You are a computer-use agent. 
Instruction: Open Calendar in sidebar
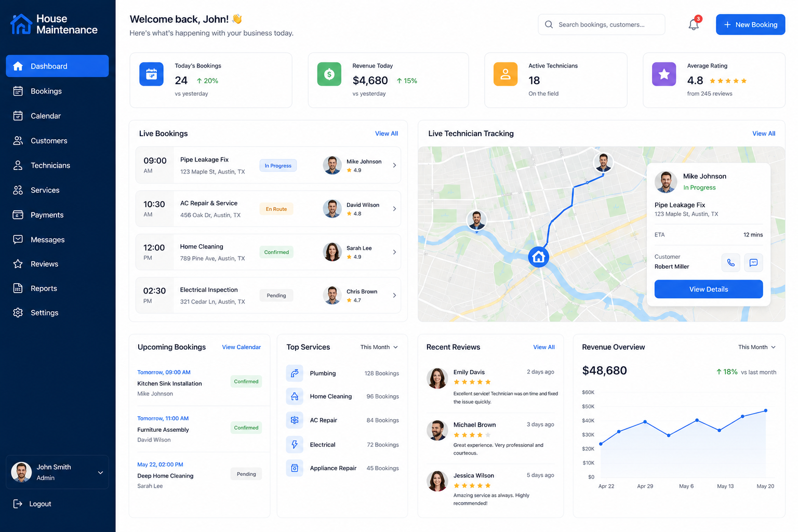(x=57, y=116)
